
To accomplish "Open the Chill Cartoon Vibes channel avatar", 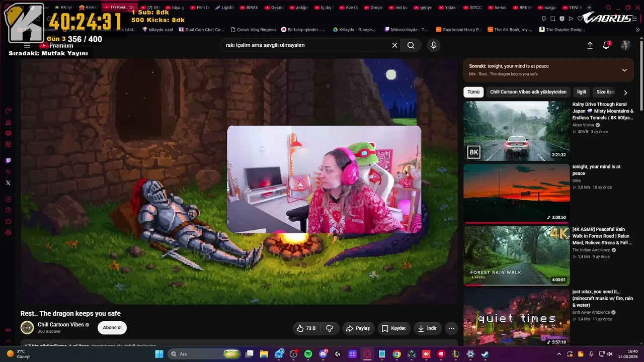I will point(27,328).
